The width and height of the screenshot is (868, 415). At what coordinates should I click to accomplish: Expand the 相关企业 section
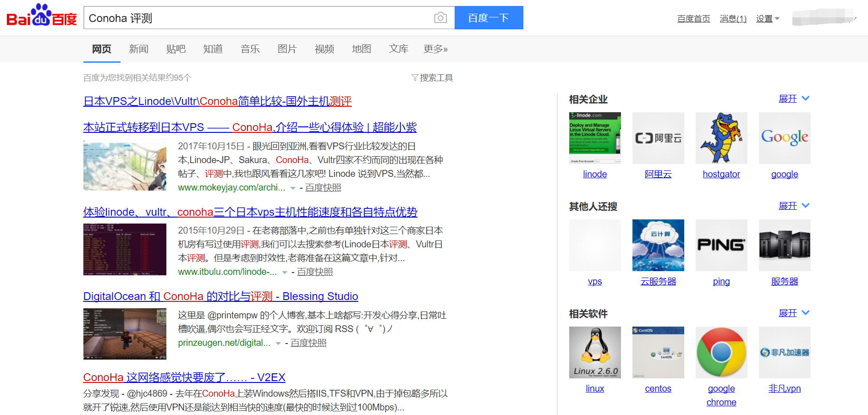tap(794, 99)
